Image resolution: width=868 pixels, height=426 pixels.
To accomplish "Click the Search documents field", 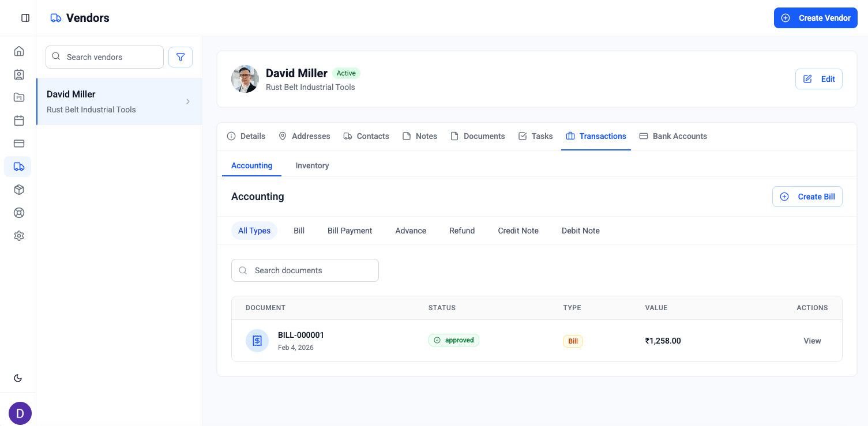I will 305,270.
